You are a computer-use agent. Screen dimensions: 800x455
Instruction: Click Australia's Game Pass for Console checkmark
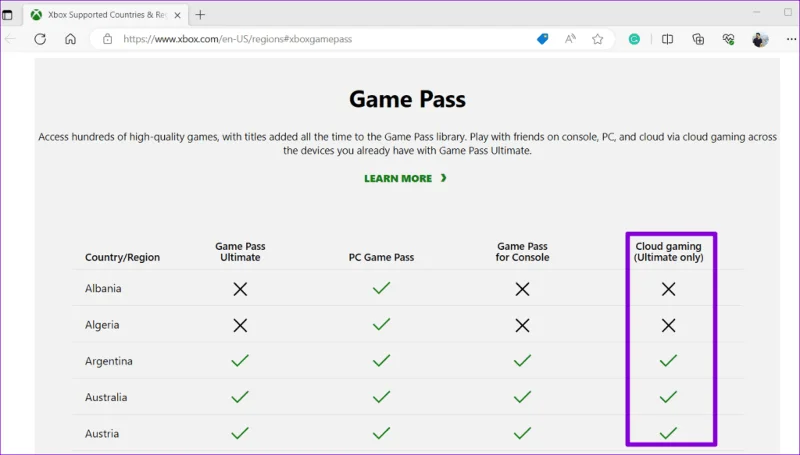[522, 396]
